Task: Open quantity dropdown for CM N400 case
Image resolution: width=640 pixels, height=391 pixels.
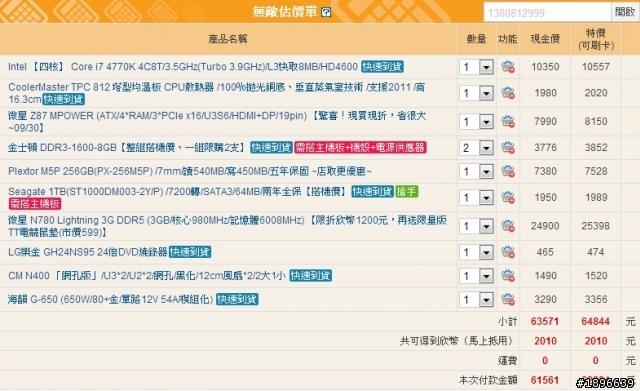Action: [476, 276]
